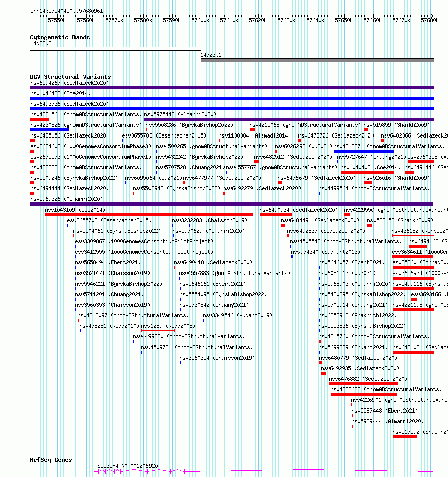The image size is (448, 477).
Task: Click esv3412555 1000GenomesConsortiumPilotProject label
Action: (x=144, y=252)
